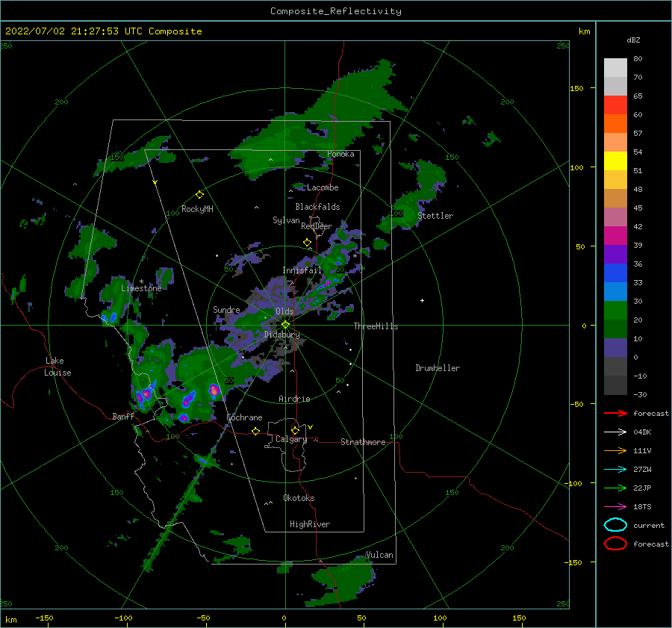672x628 pixels.
Task: Click the cyan 27ZW arrow icon
Action: pos(615,470)
